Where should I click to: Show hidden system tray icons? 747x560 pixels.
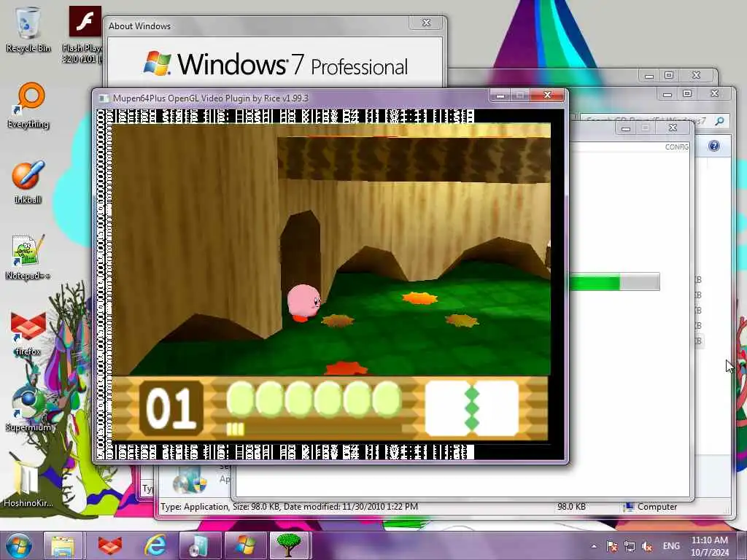[594, 546]
